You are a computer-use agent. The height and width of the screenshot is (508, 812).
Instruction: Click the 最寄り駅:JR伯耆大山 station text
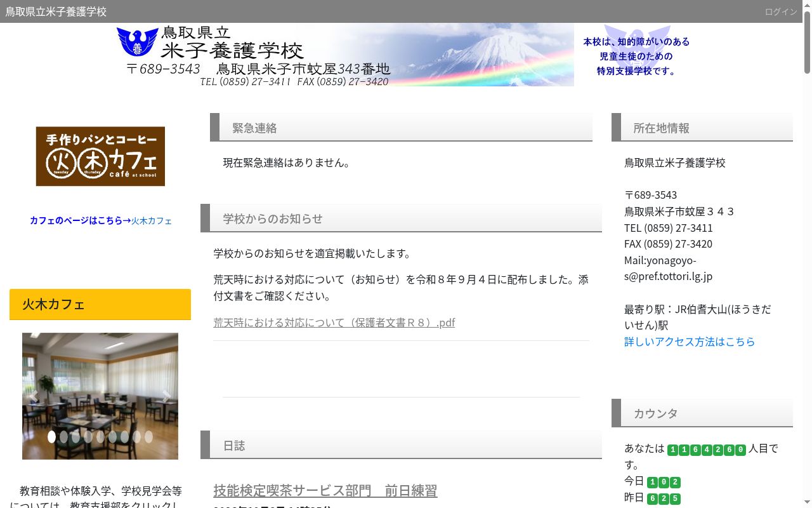pos(698,317)
